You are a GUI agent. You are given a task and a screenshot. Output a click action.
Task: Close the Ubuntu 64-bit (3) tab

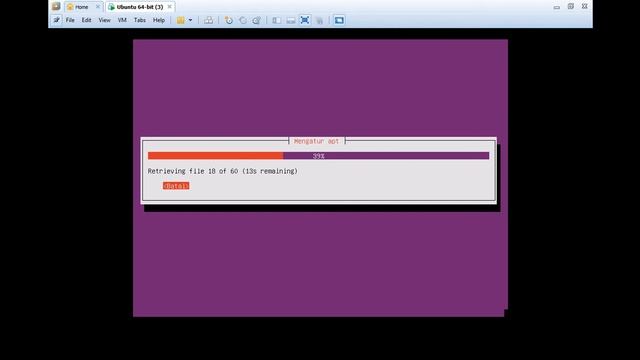pos(170,7)
